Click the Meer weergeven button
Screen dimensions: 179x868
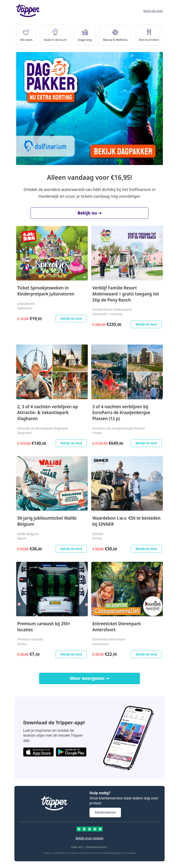coord(89,678)
